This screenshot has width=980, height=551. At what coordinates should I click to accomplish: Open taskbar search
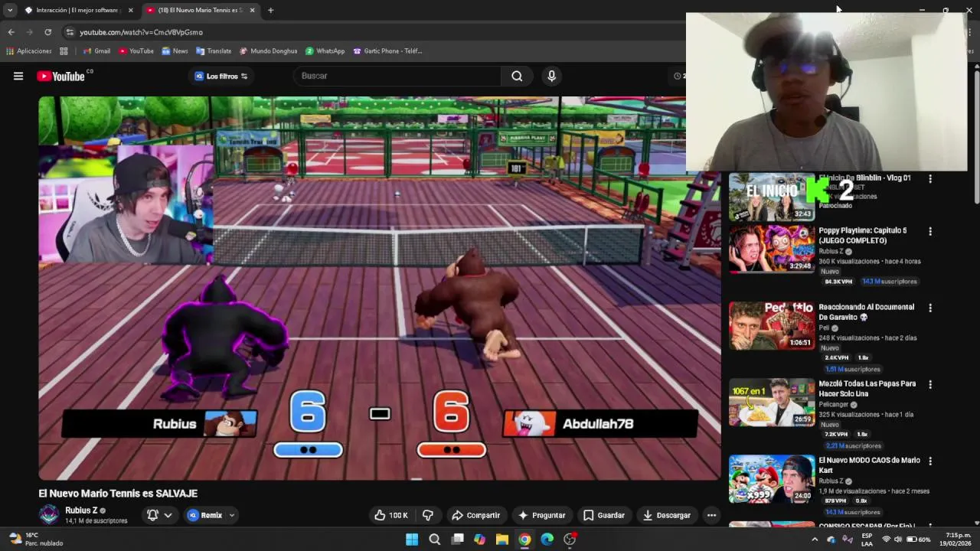pyautogui.click(x=434, y=540)
